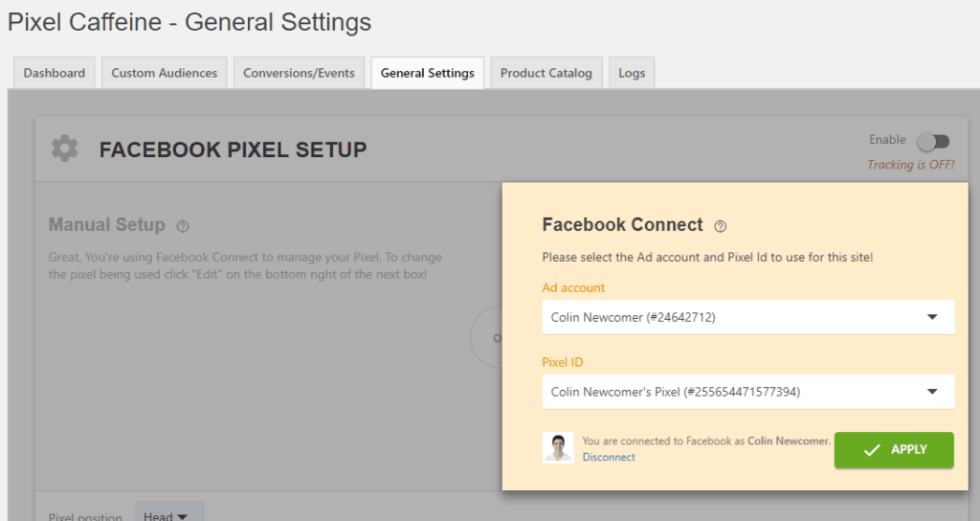980x521 pixels.
Task: Toggle the Enable tracking switch
Action: click(933, 142)
